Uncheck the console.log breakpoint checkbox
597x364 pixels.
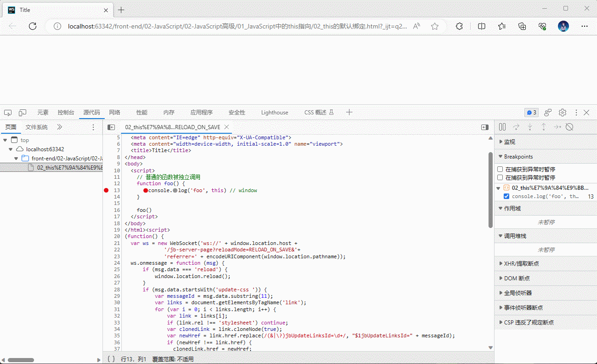tap(506, 196)
